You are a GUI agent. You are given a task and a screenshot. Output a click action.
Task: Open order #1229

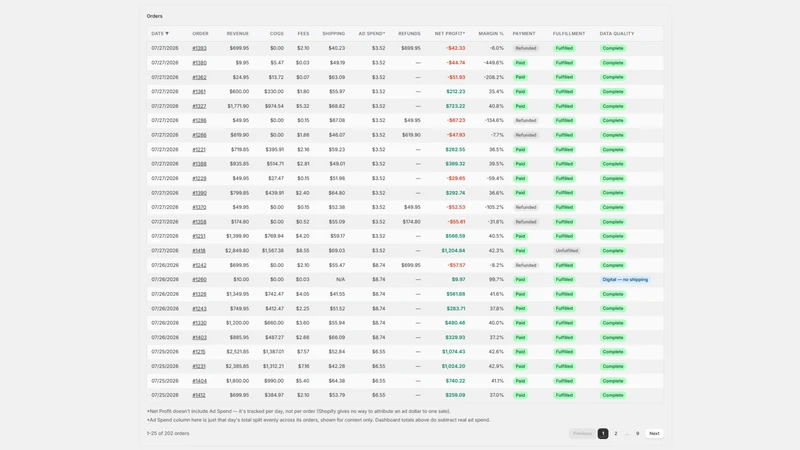199,179
